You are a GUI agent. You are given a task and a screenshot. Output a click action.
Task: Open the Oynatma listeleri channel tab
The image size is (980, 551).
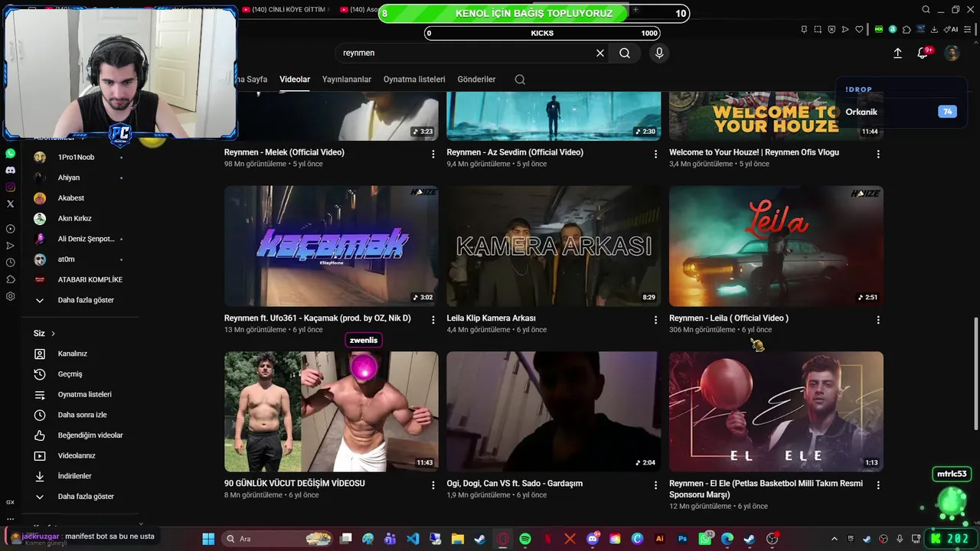[x=414, y=80]
